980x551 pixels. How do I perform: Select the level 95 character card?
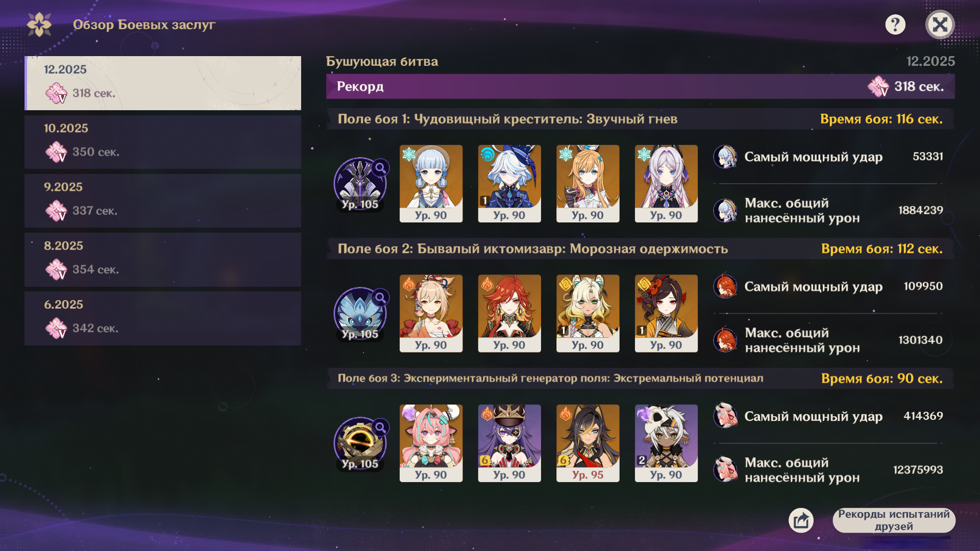click(587, 443)
